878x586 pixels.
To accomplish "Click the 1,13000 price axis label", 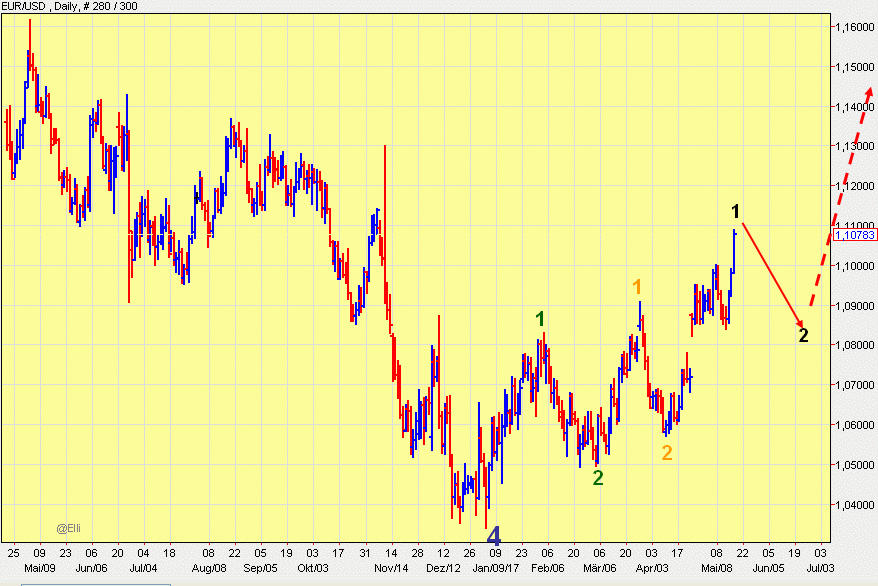I will point(854,146).
